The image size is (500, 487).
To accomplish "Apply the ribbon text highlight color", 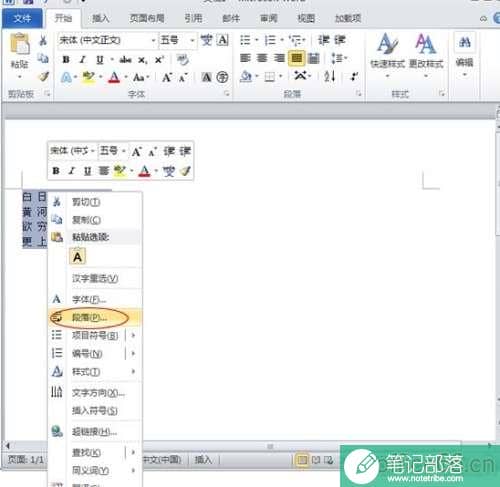I will pyautogui.click(x=89, y=78).
